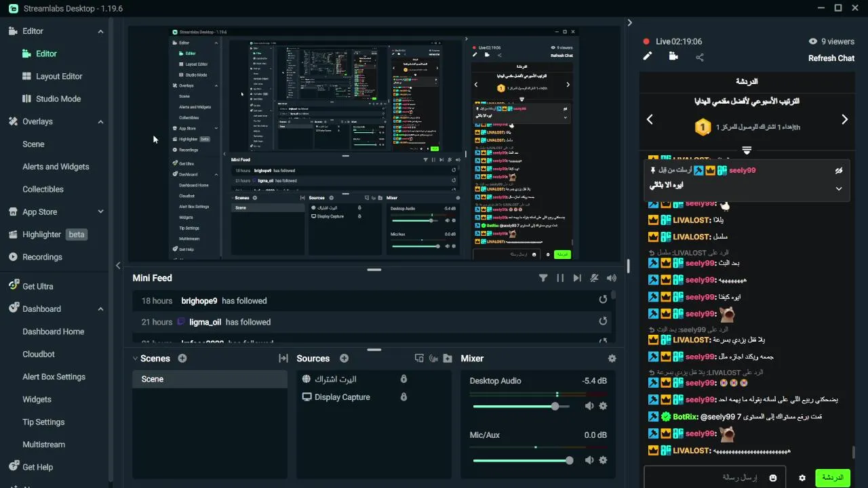Image resolution: width=868 pixels, height=488 pixels.
Task: Open Alerts and Widgets page
Action: pos(56,167)
